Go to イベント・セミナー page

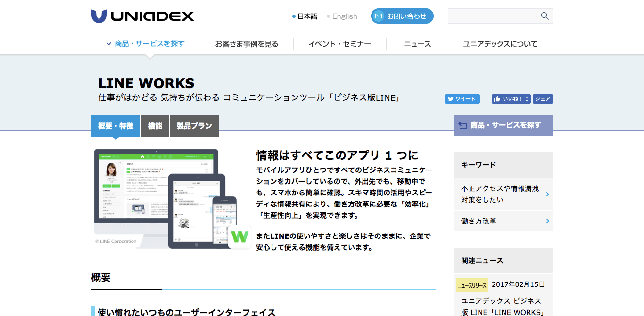pos(339,44)
